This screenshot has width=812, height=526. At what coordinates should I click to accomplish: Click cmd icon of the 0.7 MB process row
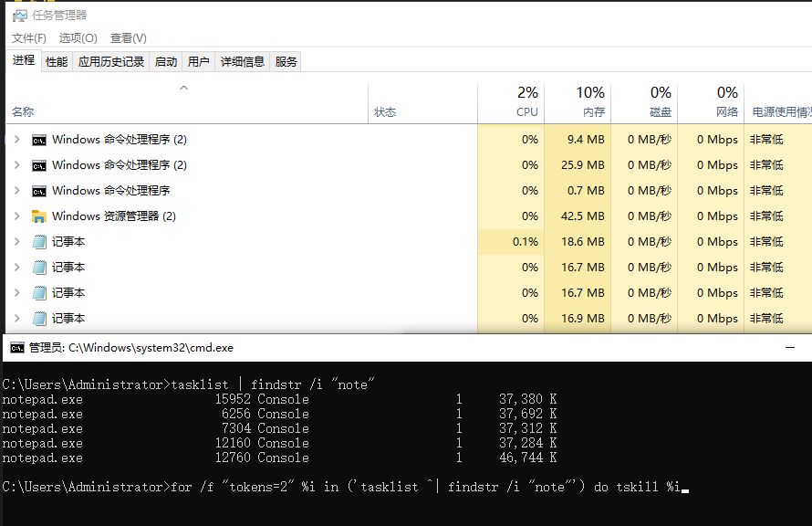tap(39, 191)
